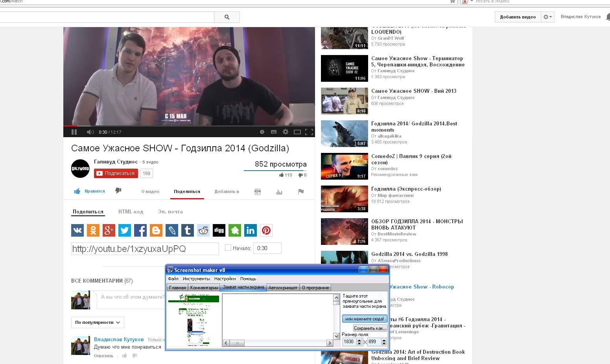Viewport: 610px width, 364px height.
Task: Share the video on Facebook
Action: pos(140,230)
